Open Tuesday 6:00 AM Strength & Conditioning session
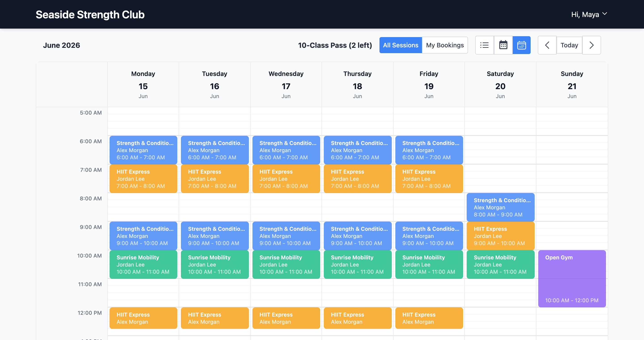Viewport: 644px width, 340px height. click(x=215, y=150)
